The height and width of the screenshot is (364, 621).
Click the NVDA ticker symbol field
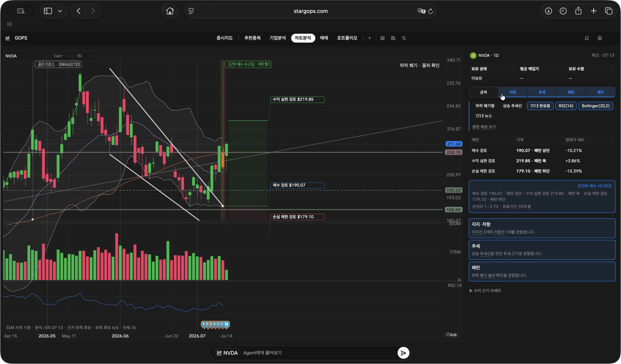pyautogui.click(x=21, y=56)
